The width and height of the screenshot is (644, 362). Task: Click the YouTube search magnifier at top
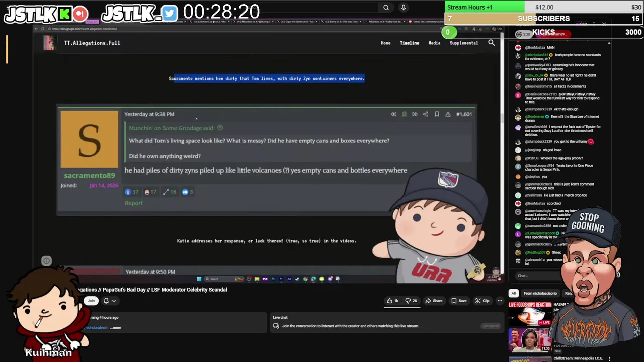coord(386,7)
